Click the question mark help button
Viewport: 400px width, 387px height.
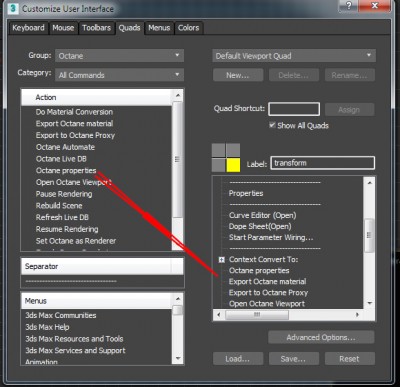click(349, 6)
